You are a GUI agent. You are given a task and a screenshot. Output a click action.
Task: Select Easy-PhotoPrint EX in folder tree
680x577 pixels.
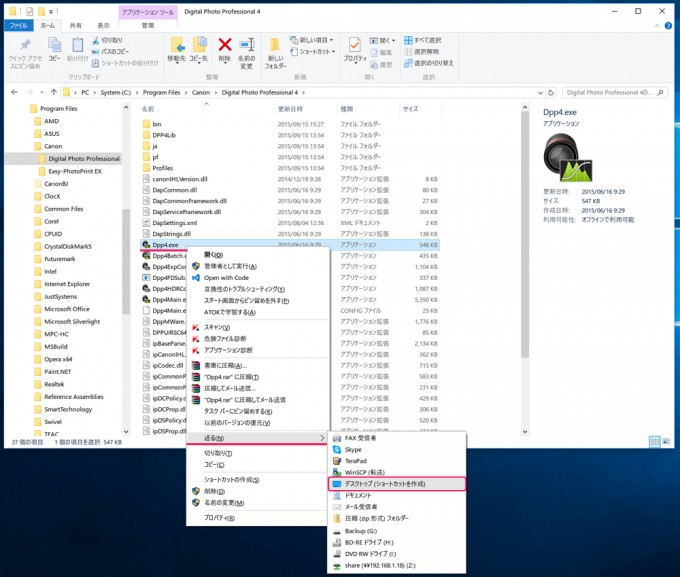point(75,171)
